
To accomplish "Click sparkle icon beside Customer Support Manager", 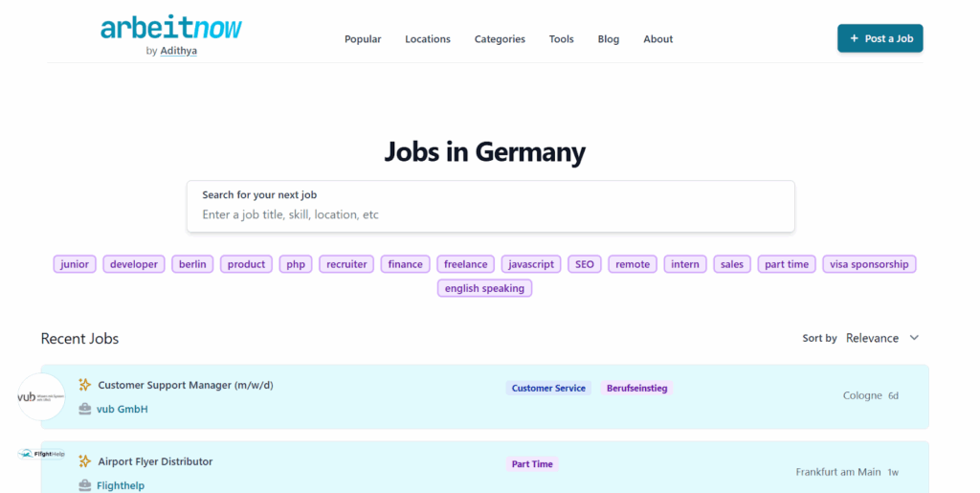I will [85, 385].
